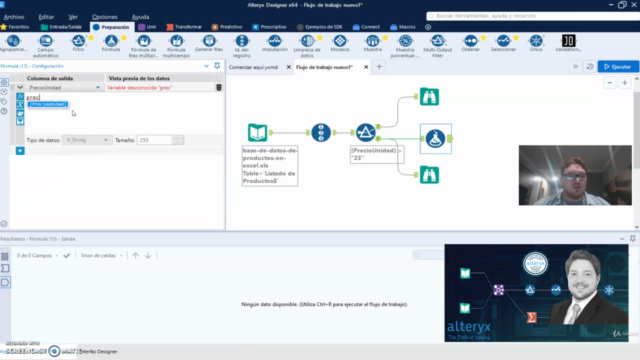Click the bottom browse binoculars node

tap(429, 175)
